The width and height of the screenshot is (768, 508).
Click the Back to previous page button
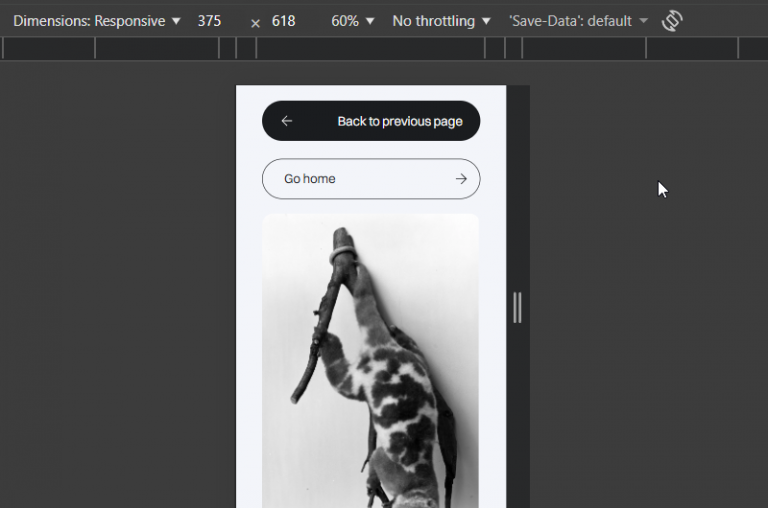(371, 121)
